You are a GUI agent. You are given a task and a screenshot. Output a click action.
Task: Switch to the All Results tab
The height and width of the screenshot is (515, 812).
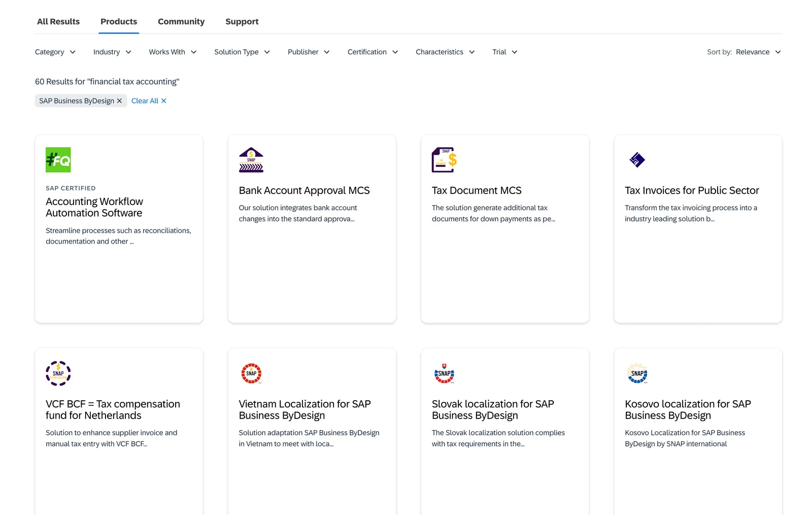(x=58, y=21)
